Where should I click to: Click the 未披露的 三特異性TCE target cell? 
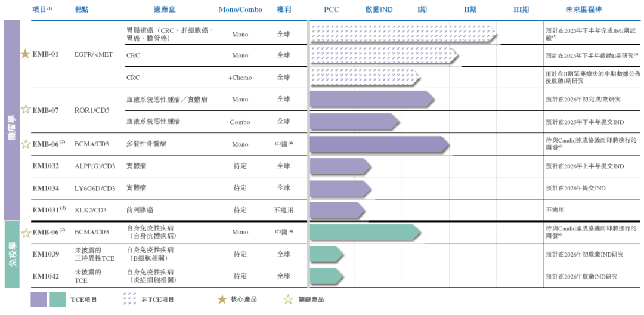pos(95,254)
